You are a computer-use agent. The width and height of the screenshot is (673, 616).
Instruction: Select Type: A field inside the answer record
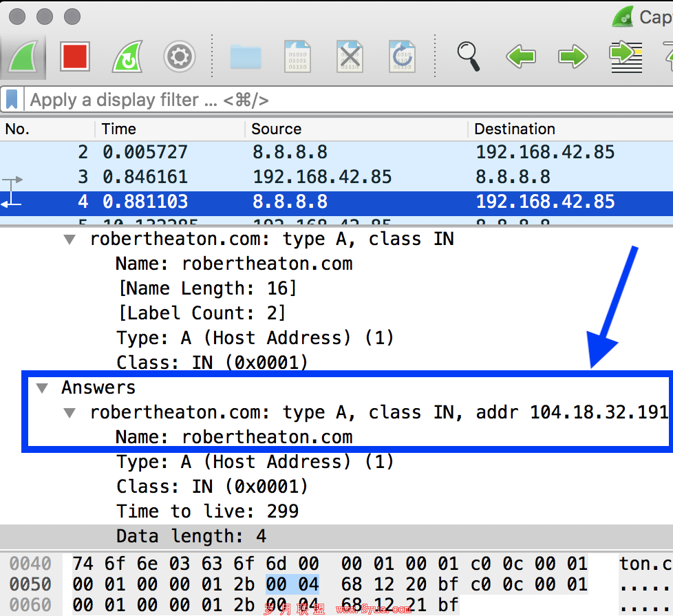(x=255, y=462)
